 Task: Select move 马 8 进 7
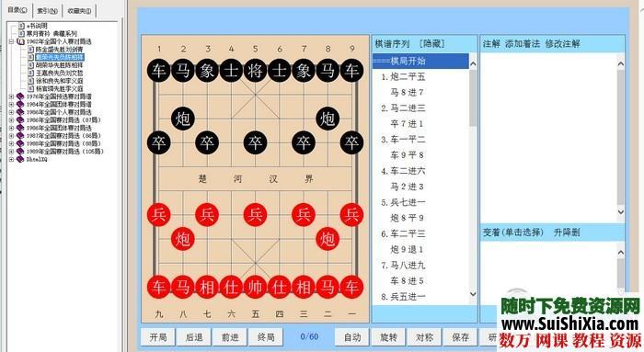pos(407,92)
